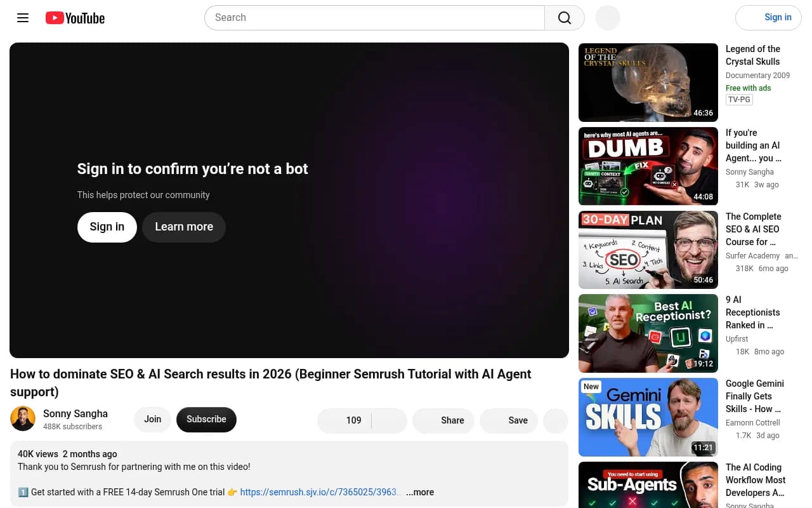The height and width of the screenshot is (508, 812).
Task: Join Sonny Sangha's channel membership
Action: coord(153,419)
